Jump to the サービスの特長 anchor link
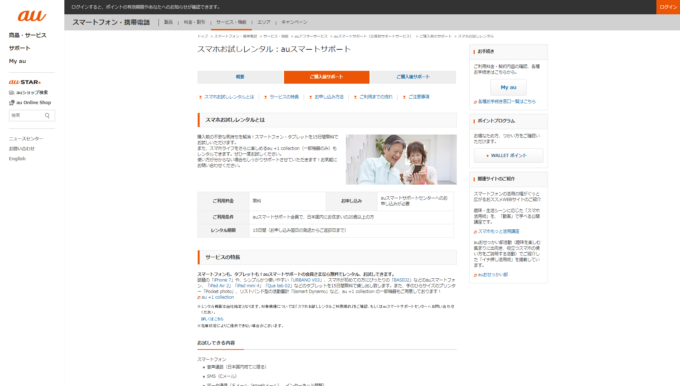This screenshot has height=386, width=680. point(284,97)
